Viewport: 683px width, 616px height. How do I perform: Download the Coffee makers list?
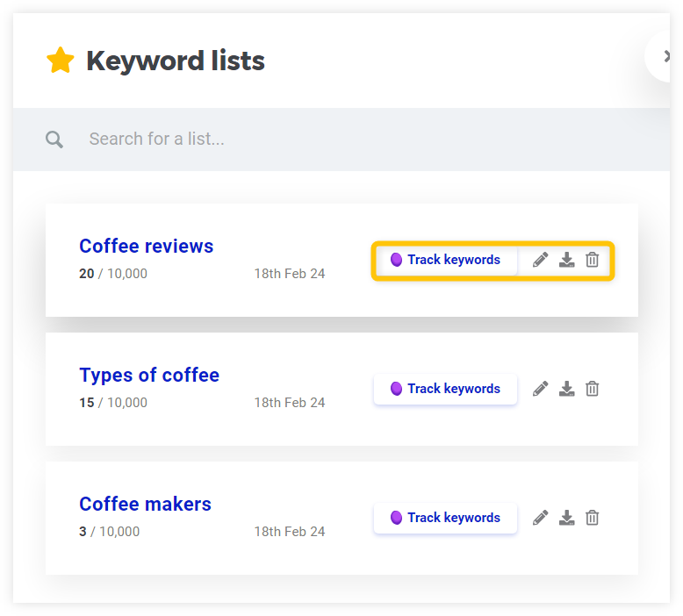[567, 518]
